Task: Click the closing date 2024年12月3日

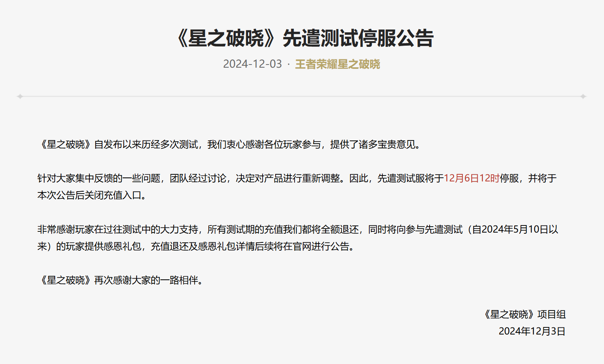Action: point(532,331)
